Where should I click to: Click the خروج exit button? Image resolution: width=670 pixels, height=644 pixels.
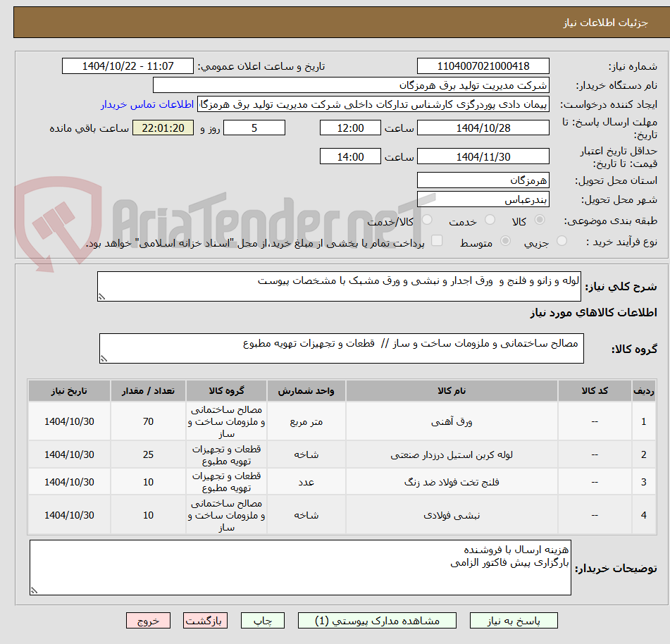pyautogui.click(x=148, y=621)
